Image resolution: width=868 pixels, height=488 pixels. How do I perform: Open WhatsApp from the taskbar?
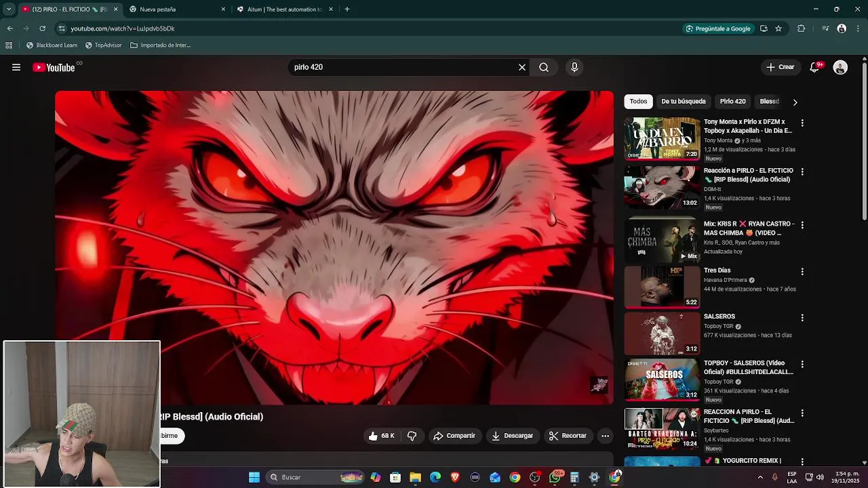click(555, 477)
